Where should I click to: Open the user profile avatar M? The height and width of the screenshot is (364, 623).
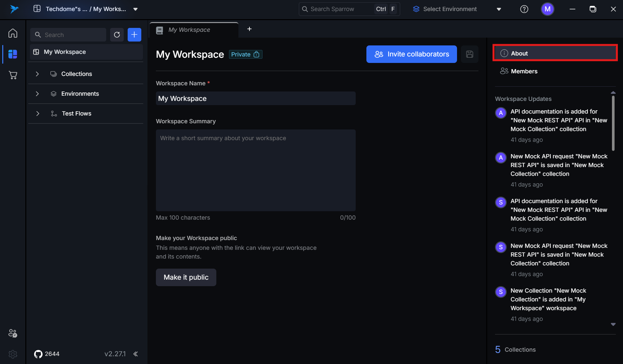(548, 9)
